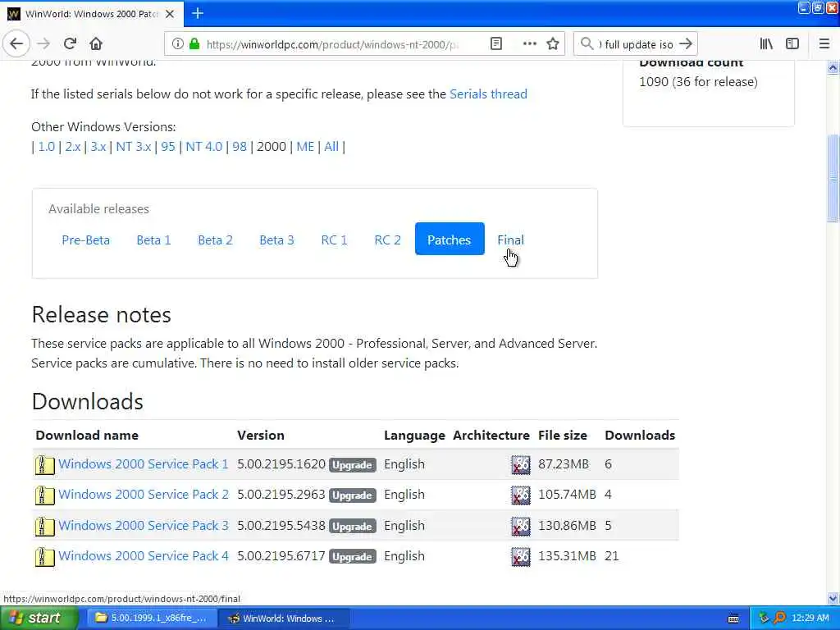Click the 12:29 AM taskbar clock
The image size is (840, 630).
pyautogui.click(x=810, y=619)
